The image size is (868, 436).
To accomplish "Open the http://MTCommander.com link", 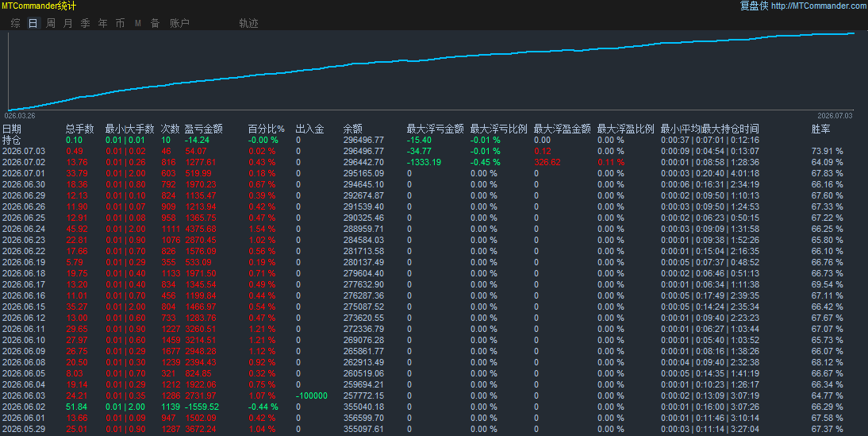I will [x=820, y=6].
